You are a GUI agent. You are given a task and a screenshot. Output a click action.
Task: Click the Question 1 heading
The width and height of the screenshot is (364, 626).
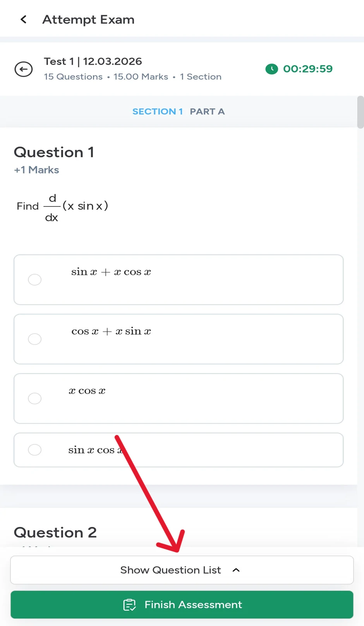pos(54,152)
